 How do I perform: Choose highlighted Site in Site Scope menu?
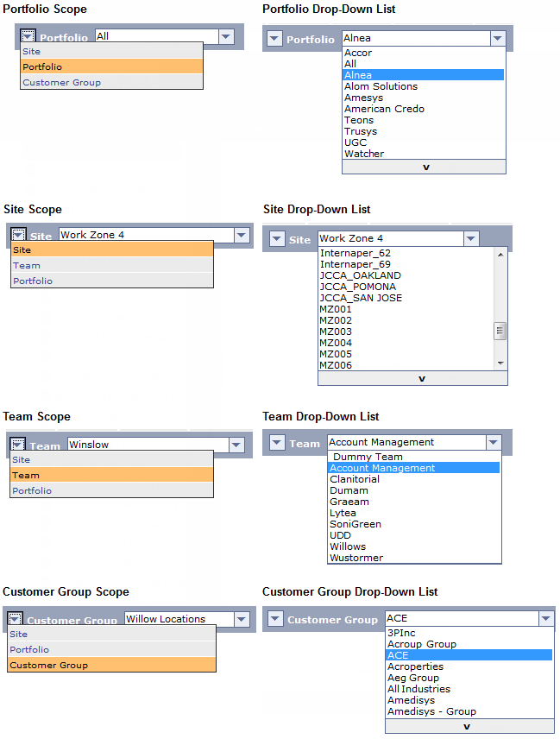coord(112,249)
